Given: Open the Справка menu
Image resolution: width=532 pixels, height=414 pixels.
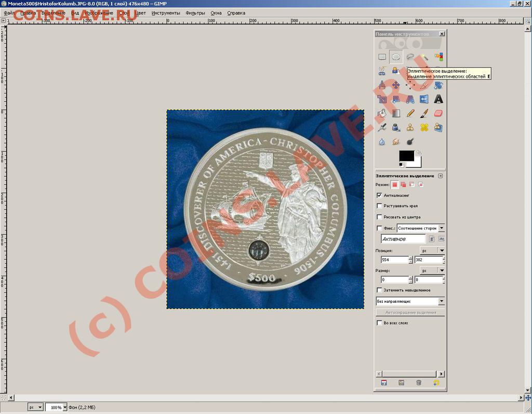Looking at the screenshot, I should point(236,13).
